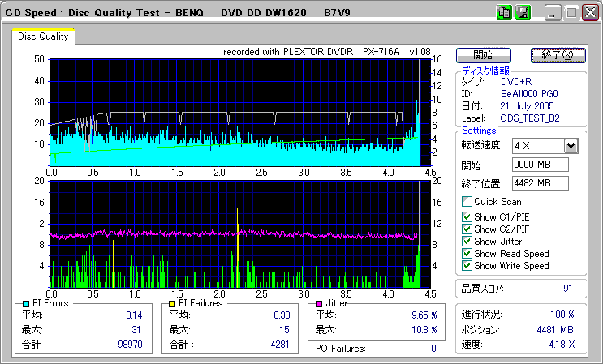
Task: Enable the Quick Scan checkbox
Action: coord(467,202)
